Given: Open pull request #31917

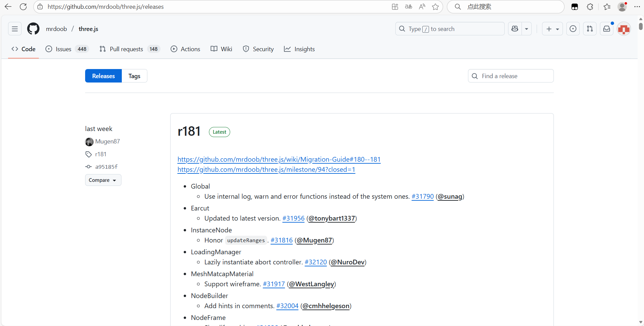Looking at the screenshot, I should coord(274,284).
